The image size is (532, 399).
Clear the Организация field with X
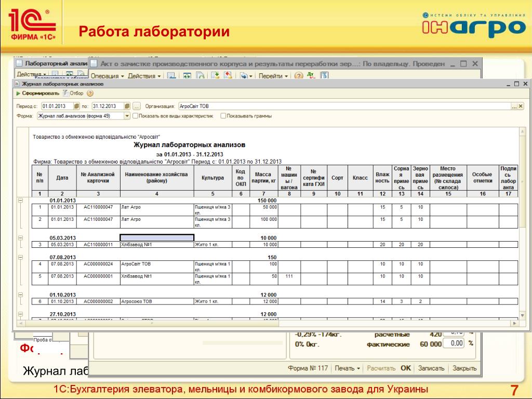point(521,106)
